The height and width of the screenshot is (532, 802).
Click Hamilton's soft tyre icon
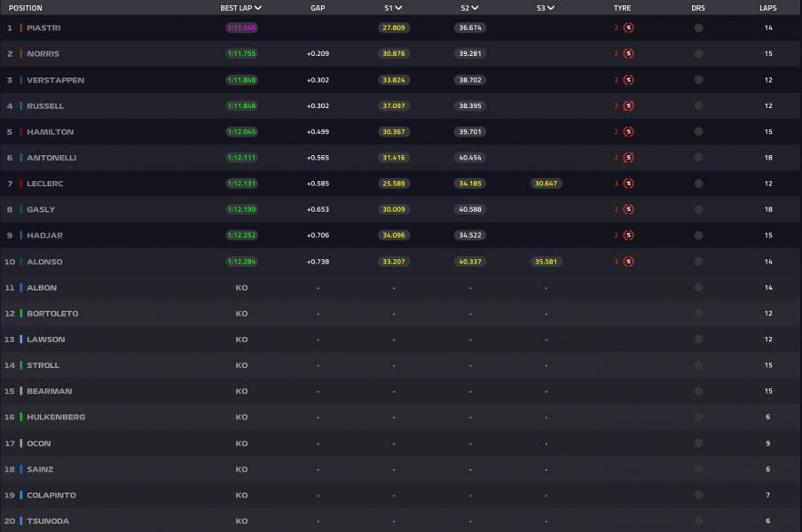pyautogui.click(x=629, y=132)
